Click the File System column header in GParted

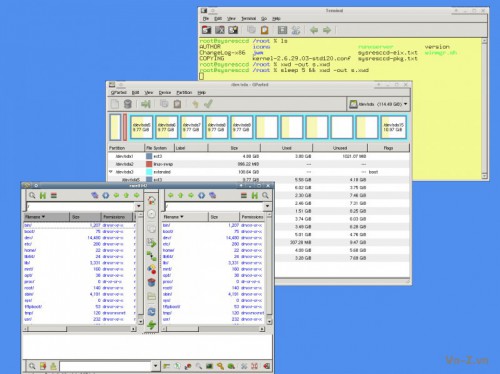pyautogui.click(x=159, y=148)
